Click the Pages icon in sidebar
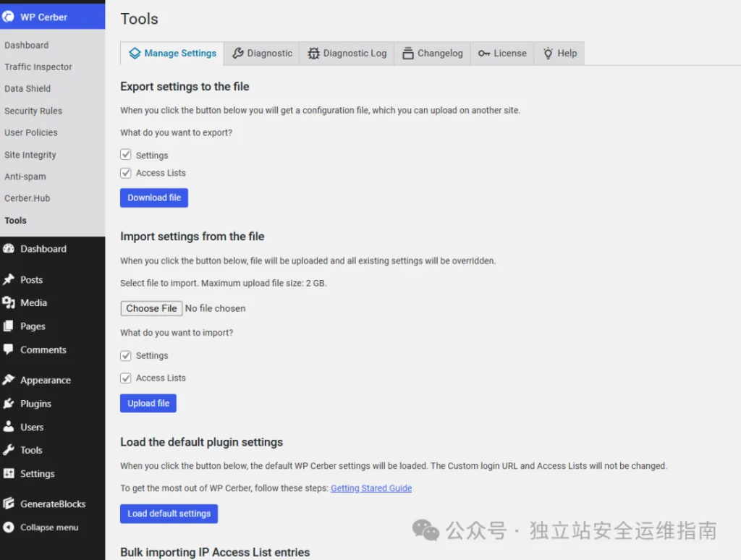This screenshot has width=741, height=560. point(9,326)
